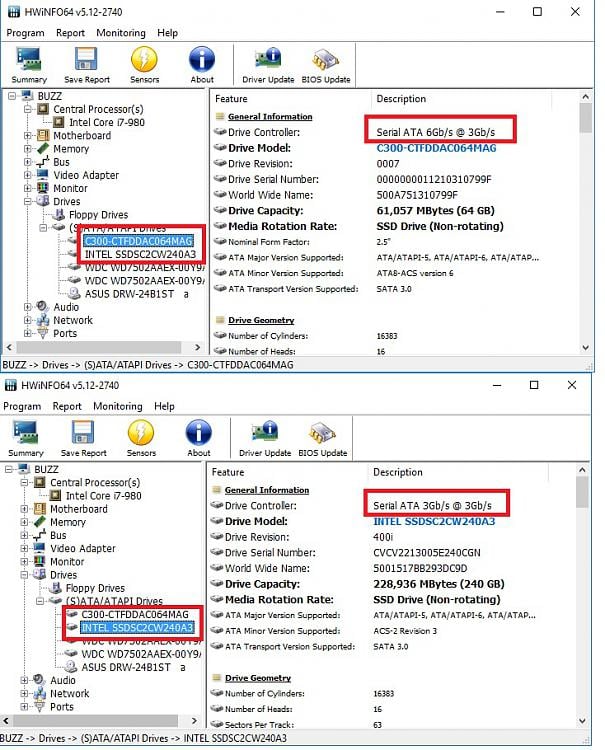Image resolution: width=605 pixels, height=750 pixels.
Task: Select Motherboard in the bottom window tree
Action: [78, 509]
